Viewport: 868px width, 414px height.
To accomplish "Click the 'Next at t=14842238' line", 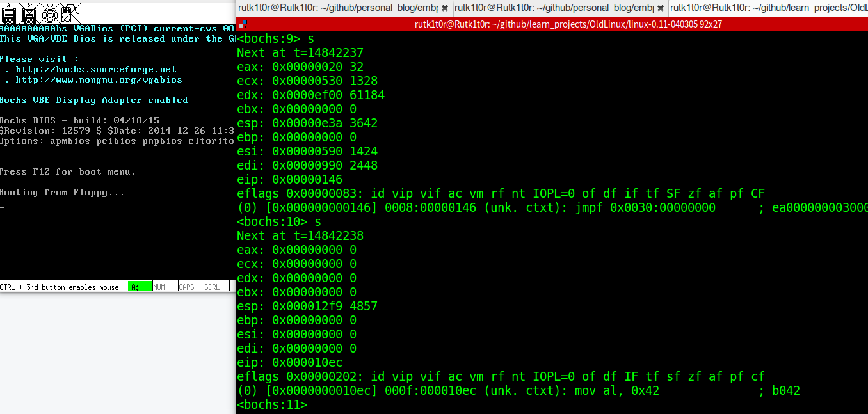I will [300, 236].
